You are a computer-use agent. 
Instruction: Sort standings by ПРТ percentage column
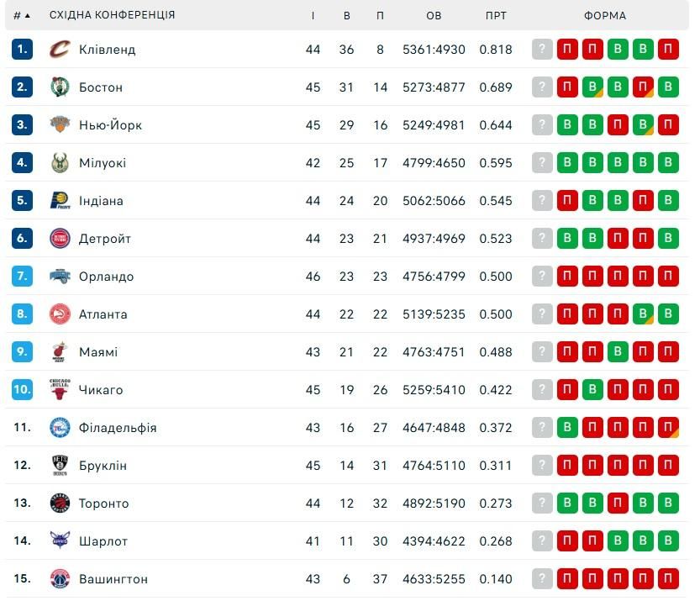(496, 15)
